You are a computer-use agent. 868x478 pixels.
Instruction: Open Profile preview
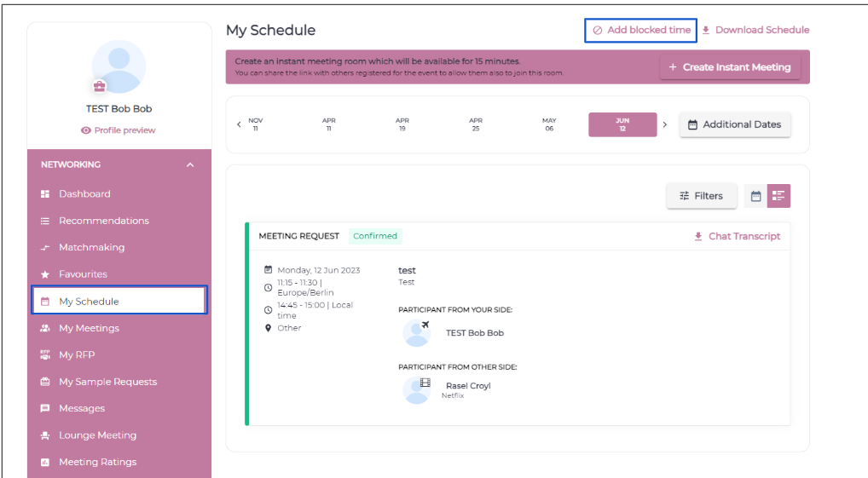(x=119, y=130)
